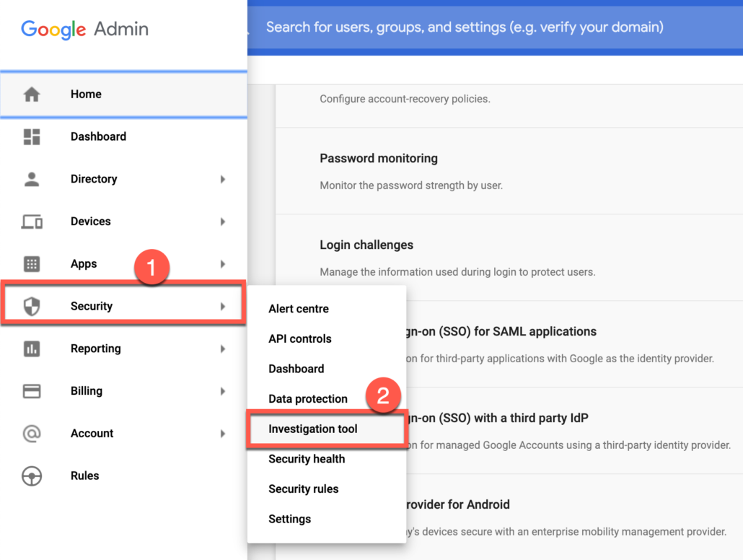Click 'Configure account-recovery policies.' text

point(405,99)
